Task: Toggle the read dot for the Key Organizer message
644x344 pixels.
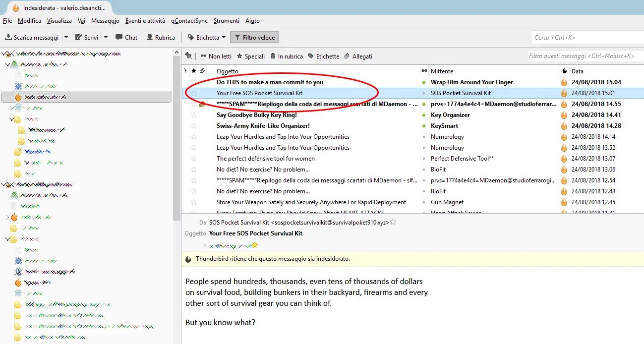Action: coord(424,115)
